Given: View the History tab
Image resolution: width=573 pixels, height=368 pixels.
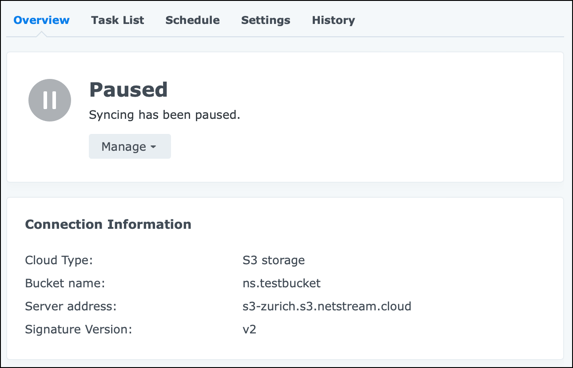Looking at the screenshot, I should coord(333,20).
